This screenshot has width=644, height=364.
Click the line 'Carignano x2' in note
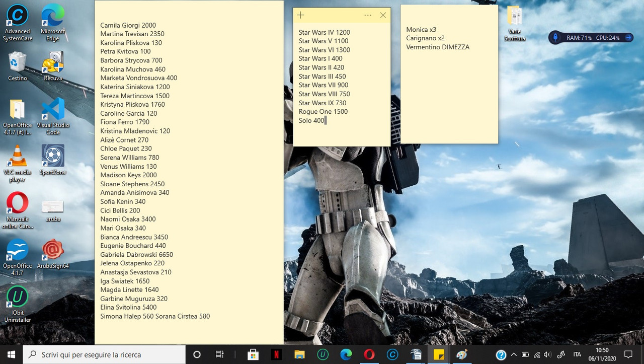pyautogui.click(x=426, y=38)
